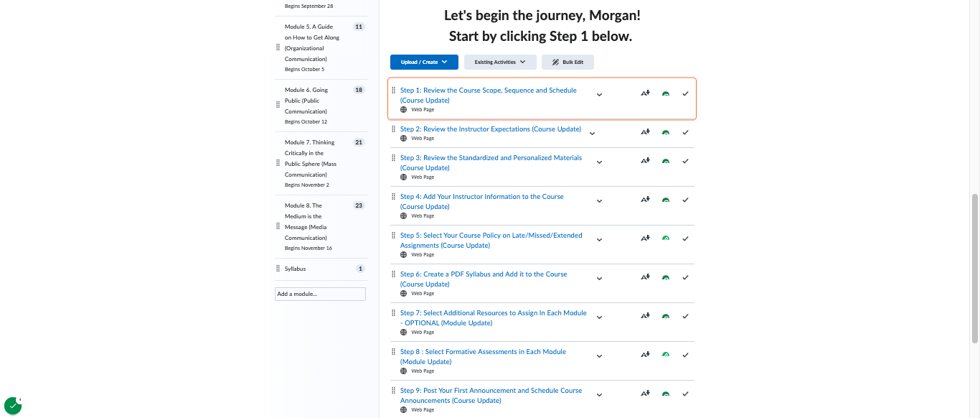The image size is (980, 418).
Task: Expand the Step 3 actions chevron
Action: pyautogui.click(x=600, y=162)
